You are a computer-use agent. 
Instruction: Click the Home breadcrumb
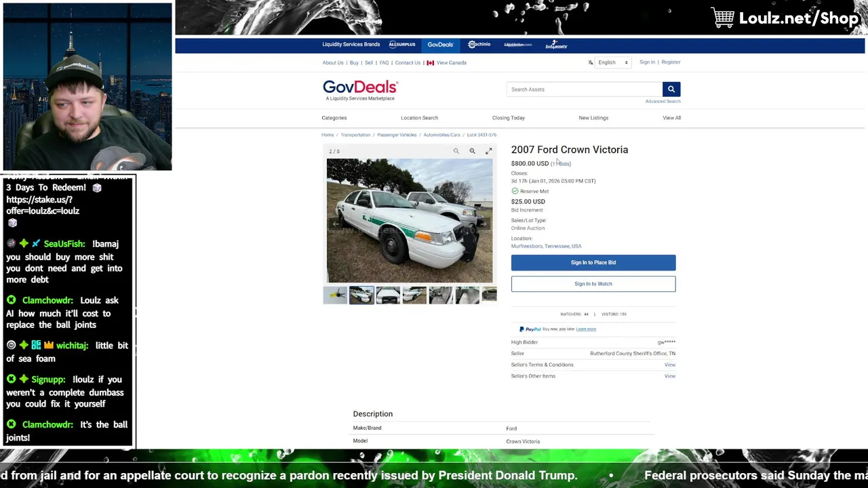[x=328, y=135]
